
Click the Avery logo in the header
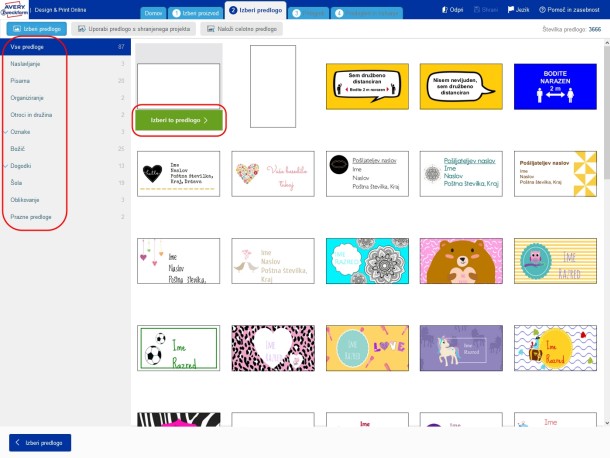click(x=14, y=9)
